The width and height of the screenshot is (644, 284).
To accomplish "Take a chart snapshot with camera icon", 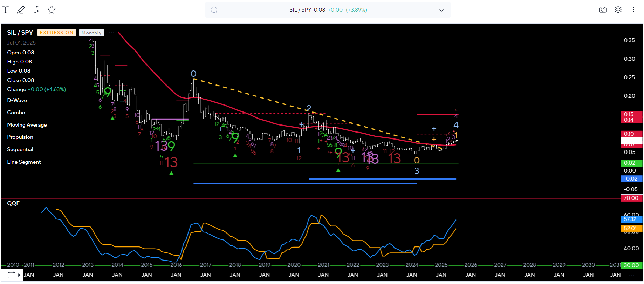I will click(602, 10).
